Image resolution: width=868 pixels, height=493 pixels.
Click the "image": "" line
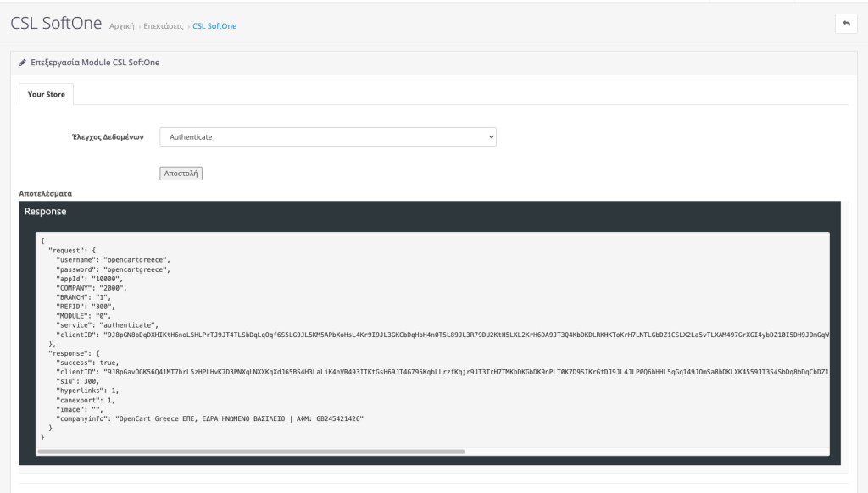pyautogui.click(x=79, y=409)
